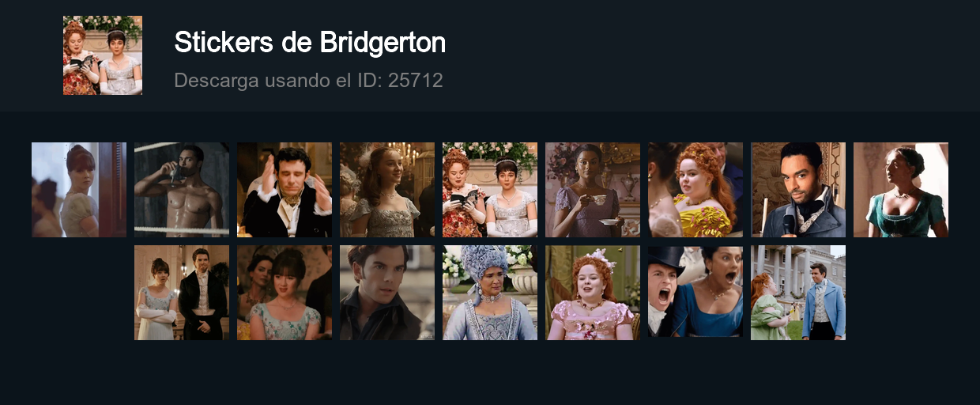Choose sticker of man holding microphone

coord(798,190)
